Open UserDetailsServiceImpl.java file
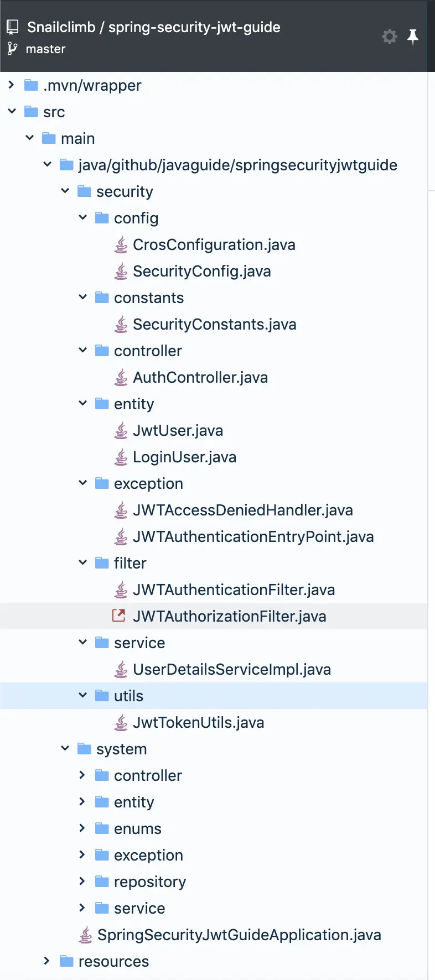Image resolution: width=435 pixels, height=980 pixels. pos(231,670)
